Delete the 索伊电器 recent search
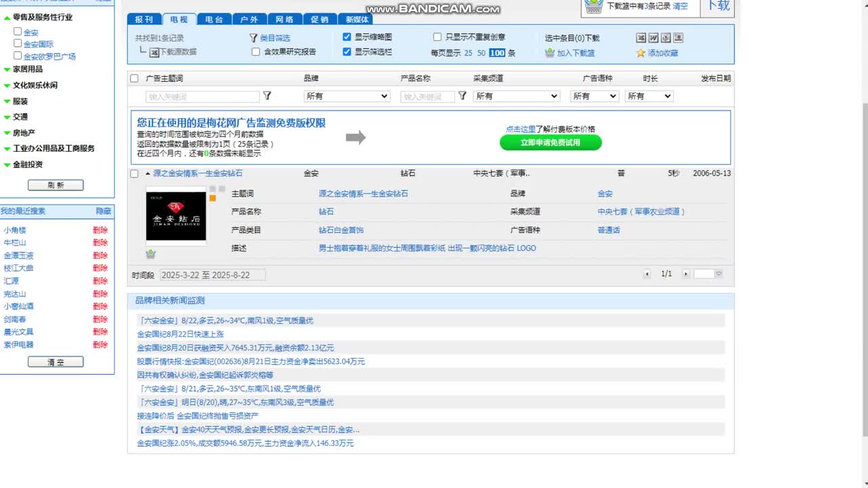Screen dimensions: 868x488 [100, 345]
